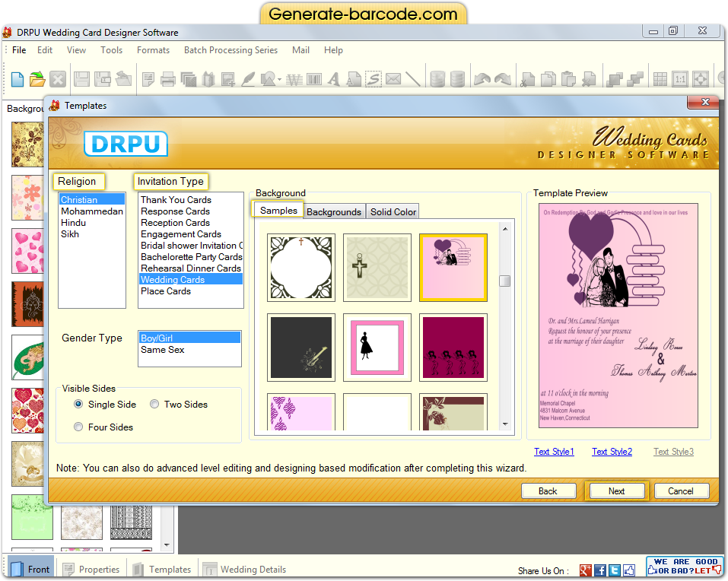This screenshot has height=581, width=728.
Task: Click the Text Style3 link
Action: pos(674,452)
